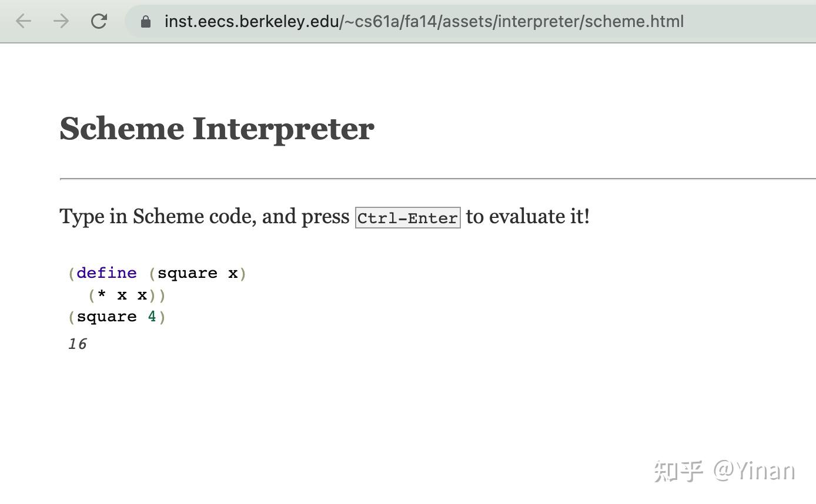
Task: Place cursor at the asterisk operator
Action: coord(102,295)
